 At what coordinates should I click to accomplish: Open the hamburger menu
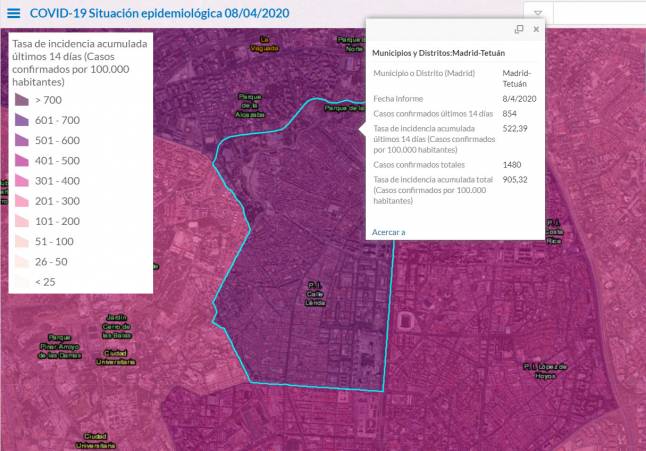tap(14, 14)
